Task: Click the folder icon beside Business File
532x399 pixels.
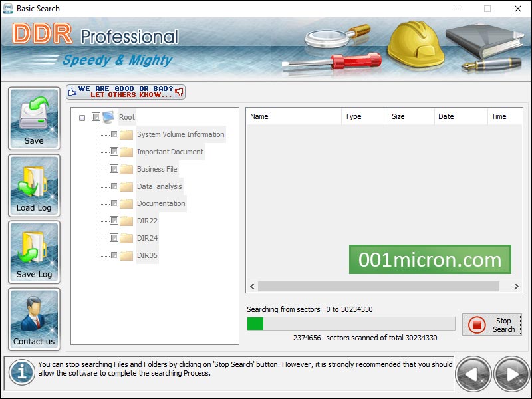Action: (x=126, y=169)
